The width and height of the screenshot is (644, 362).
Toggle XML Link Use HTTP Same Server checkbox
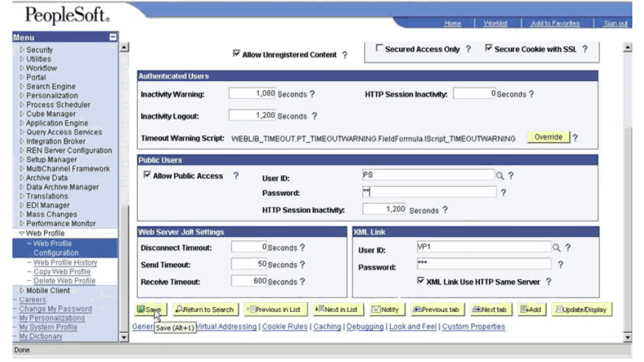420,281
